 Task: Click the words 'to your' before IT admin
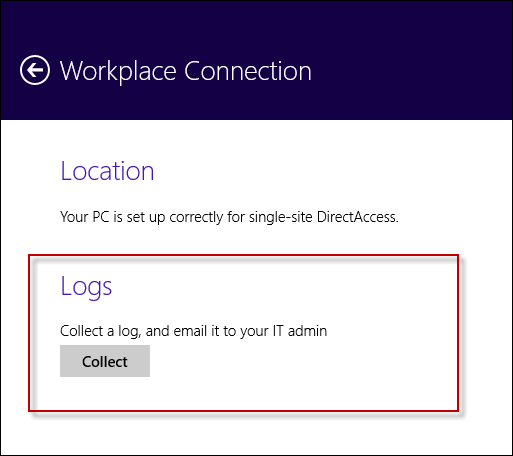(x=246, y=332)
